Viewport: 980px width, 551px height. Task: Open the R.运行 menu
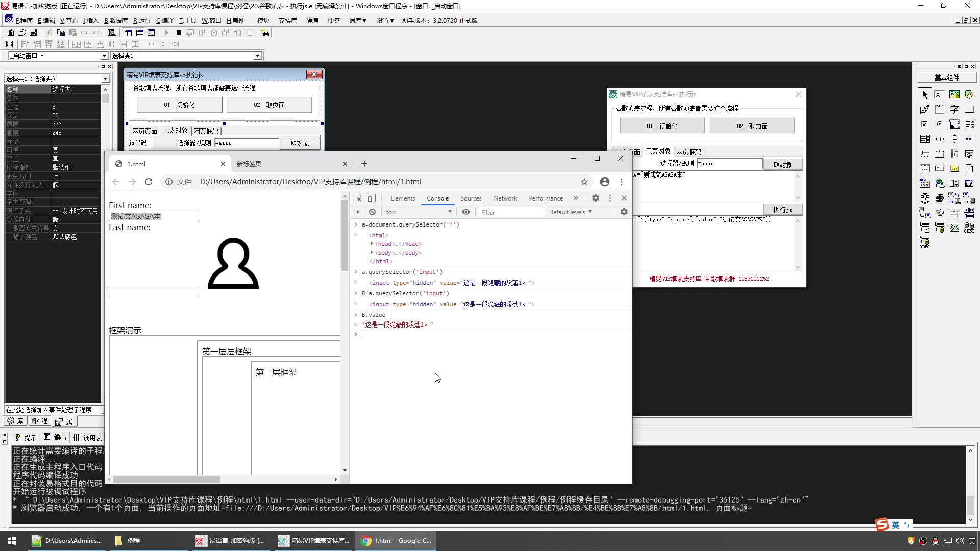point(142,20)
